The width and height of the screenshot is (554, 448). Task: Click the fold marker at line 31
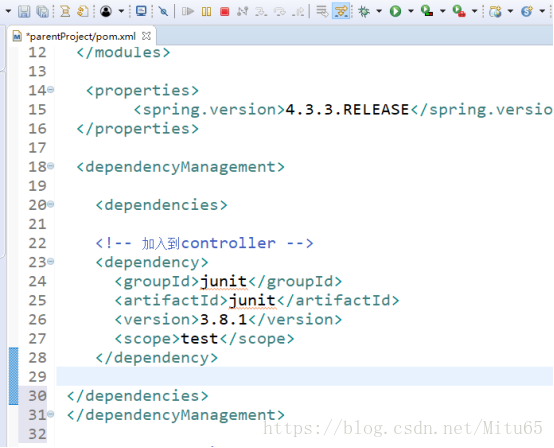(x=51, y=414)
